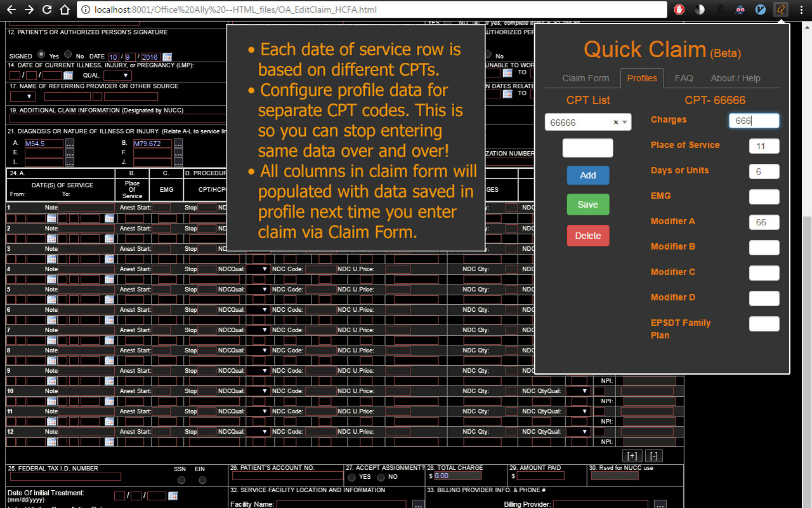Select SSN radio for federal tax ID
812x508 pixels.
pyautogui.click(x=181, y=479)
